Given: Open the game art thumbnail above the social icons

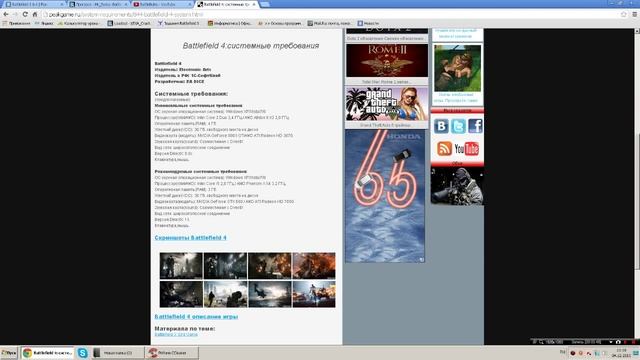Looking at the screenshot, I should tap(458, 68).
